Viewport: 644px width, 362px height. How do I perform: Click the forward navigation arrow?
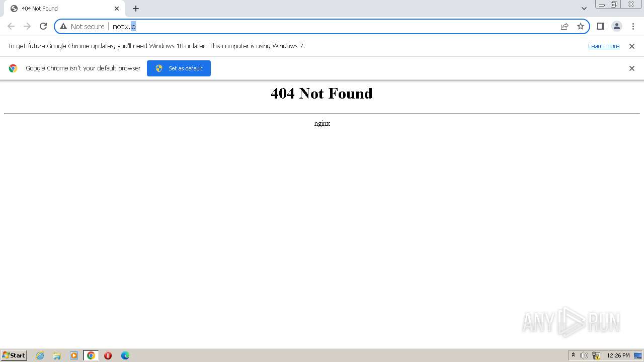point(27,26)
